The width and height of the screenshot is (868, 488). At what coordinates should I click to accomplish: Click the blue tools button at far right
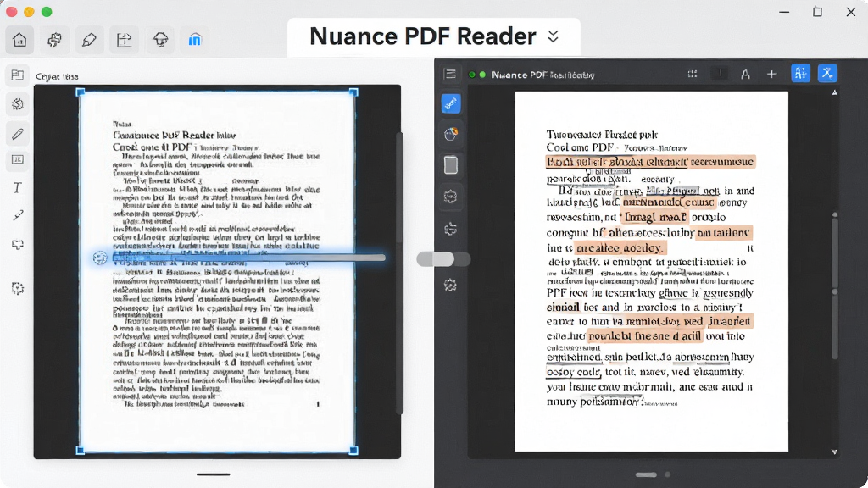pos(827,73)
